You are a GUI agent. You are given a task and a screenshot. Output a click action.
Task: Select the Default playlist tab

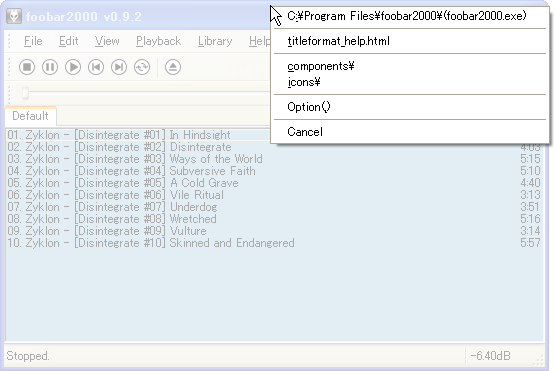(30, 116)
